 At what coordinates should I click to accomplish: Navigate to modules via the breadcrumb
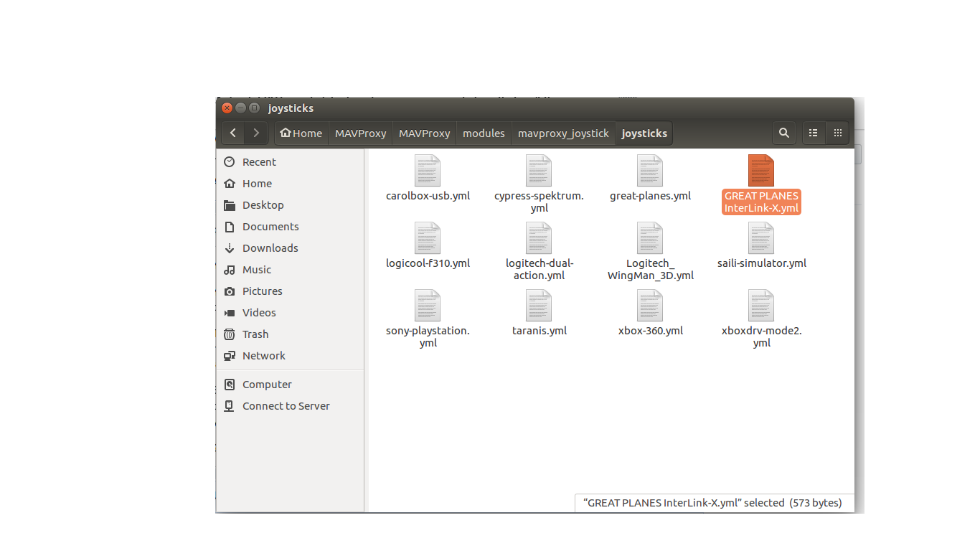click(x=484, y=133)
